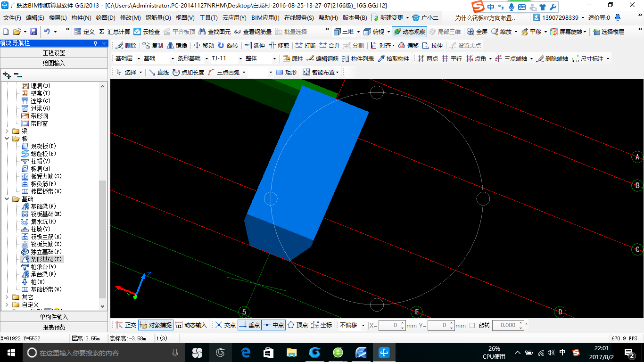Click the X offset input field
Image resolution: width=644 pixels, height=362 pixels.
click(x=389, y=325)
